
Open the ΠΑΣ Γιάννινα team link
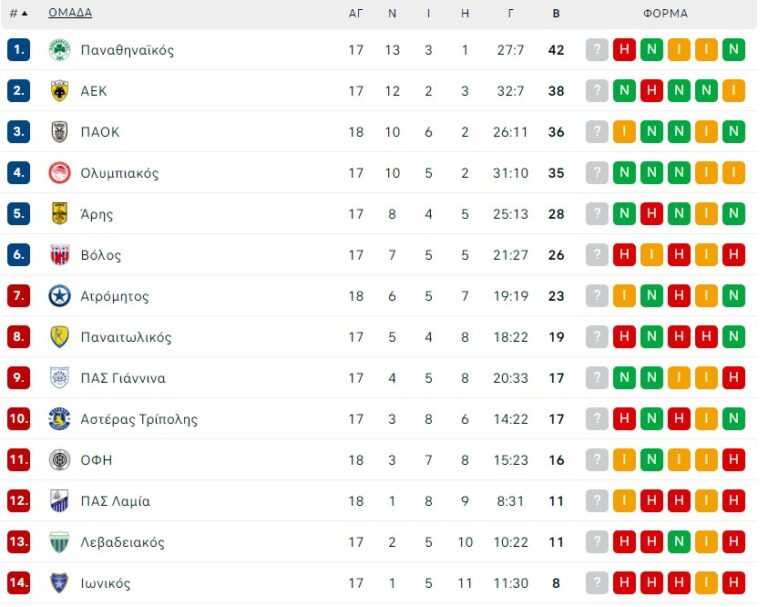point(123,378)
